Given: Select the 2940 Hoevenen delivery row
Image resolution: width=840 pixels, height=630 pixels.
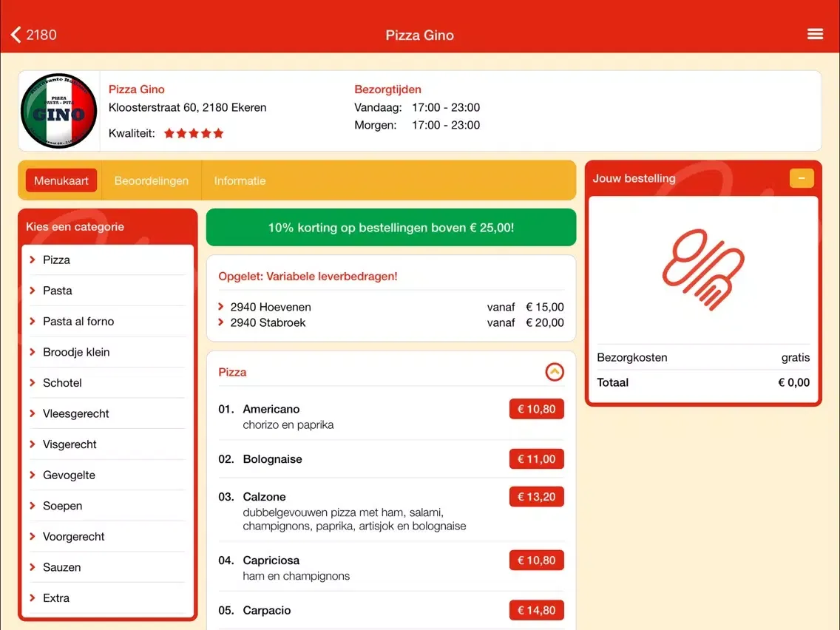Looking at the screenshot, I should (x=391, y=307).
